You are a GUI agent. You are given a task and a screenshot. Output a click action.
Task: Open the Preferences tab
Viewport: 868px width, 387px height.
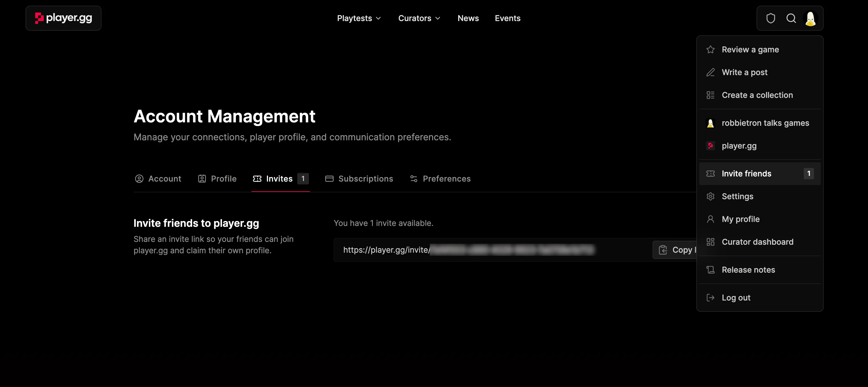coord(440,179)
